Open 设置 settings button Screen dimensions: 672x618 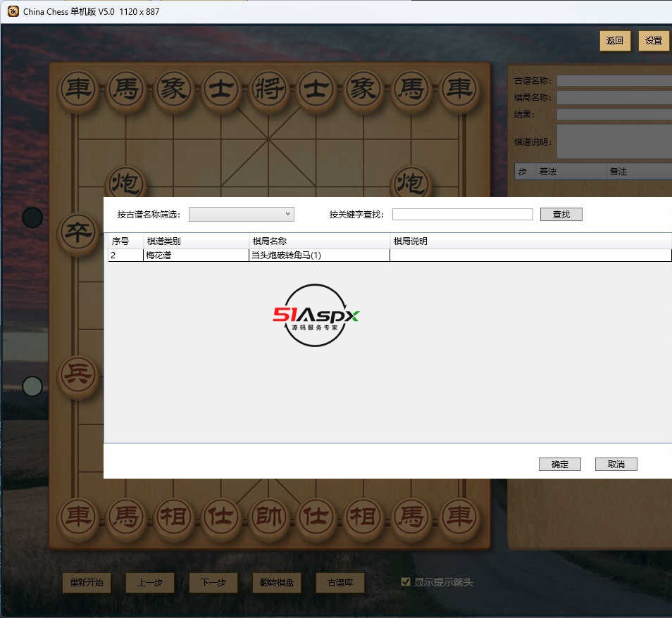654,41
